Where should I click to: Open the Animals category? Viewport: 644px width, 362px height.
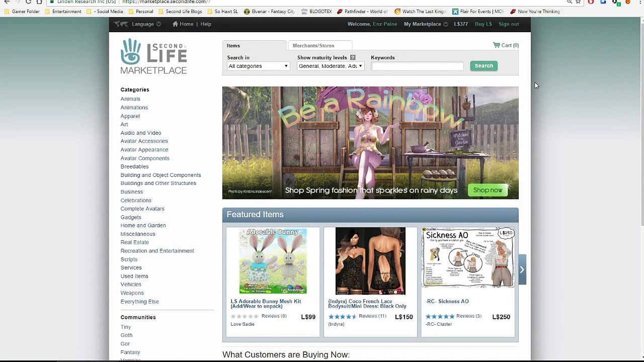(130, 99)
